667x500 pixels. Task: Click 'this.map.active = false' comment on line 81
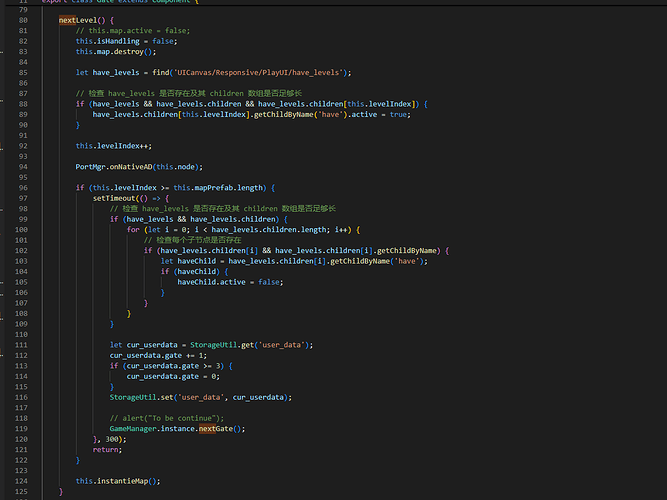[133, 31]
